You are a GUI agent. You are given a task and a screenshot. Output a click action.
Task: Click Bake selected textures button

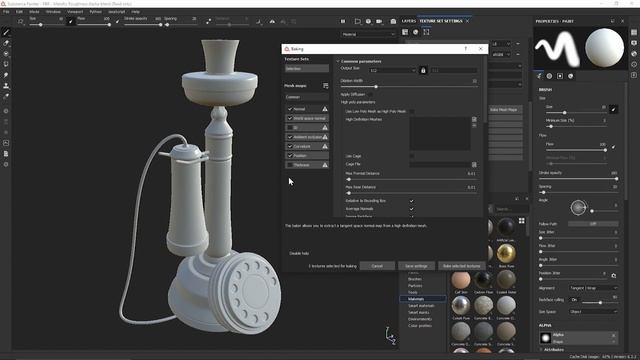461,266
